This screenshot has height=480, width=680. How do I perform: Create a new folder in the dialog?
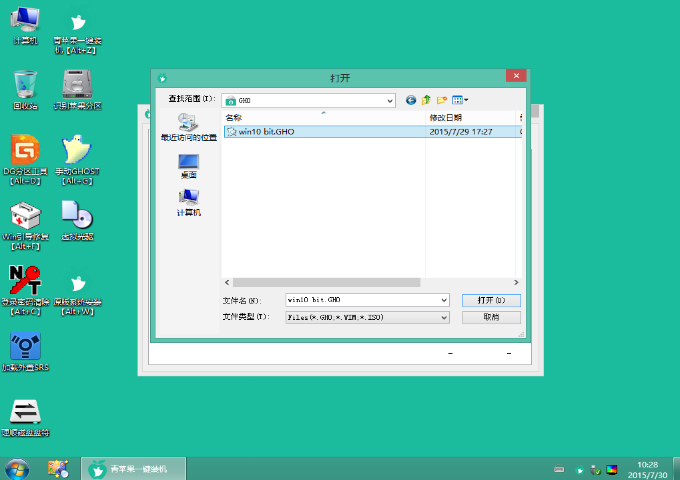442,100
